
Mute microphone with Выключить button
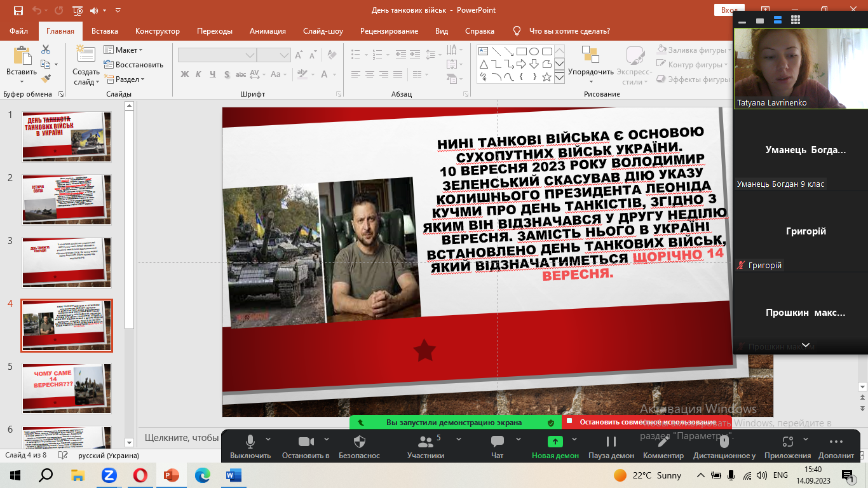click(x=250, y=447)
